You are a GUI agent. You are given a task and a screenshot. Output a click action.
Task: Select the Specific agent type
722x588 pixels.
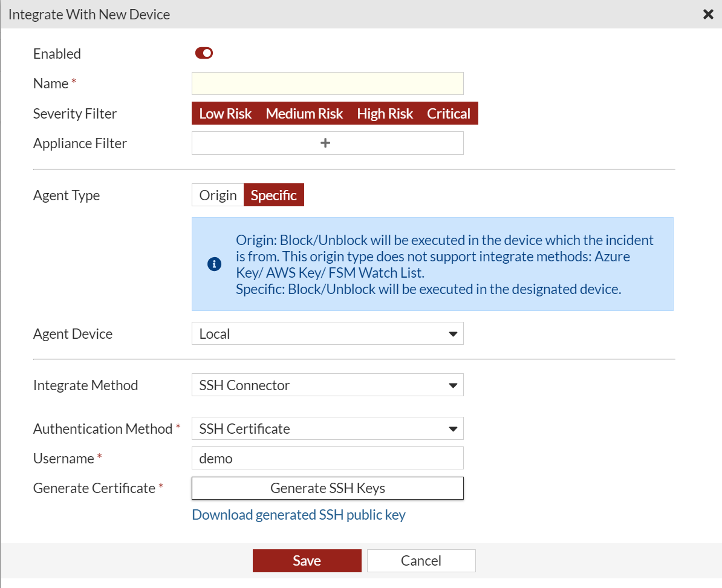click(x=273, y=195)
